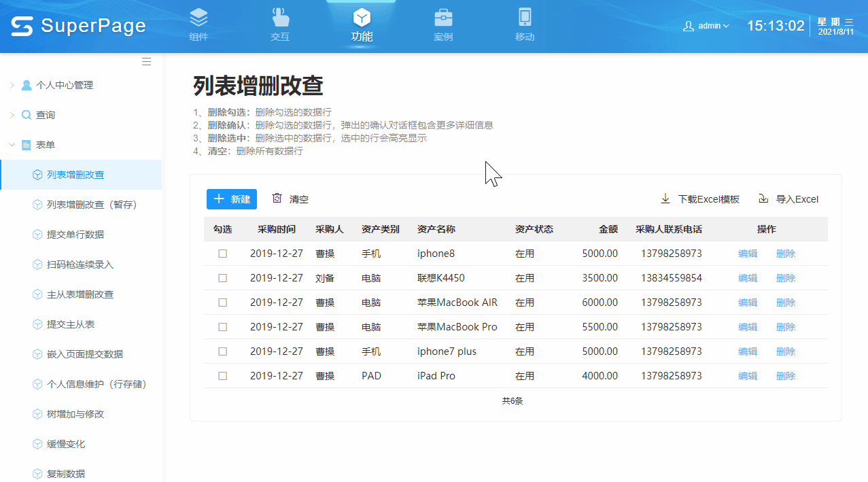The height and width of the screenshot is (482, 868).
Task: Select the 移动 mobile icon in header
Action: tap(524, 17)
